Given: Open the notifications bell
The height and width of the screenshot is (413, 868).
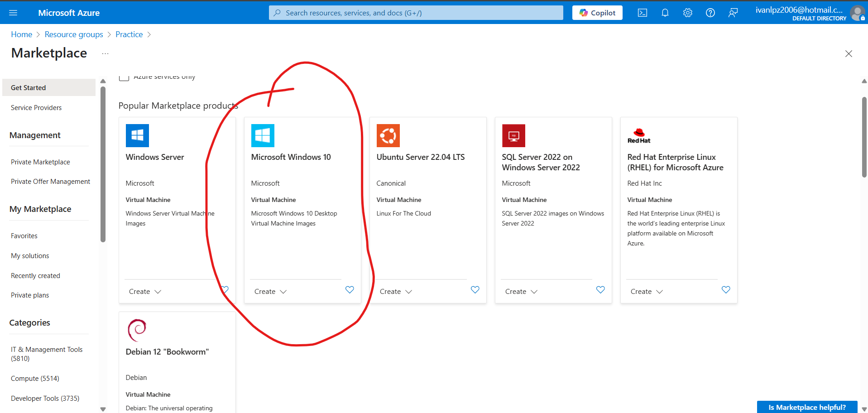Looking at the screenshot, I should [665, 13].
